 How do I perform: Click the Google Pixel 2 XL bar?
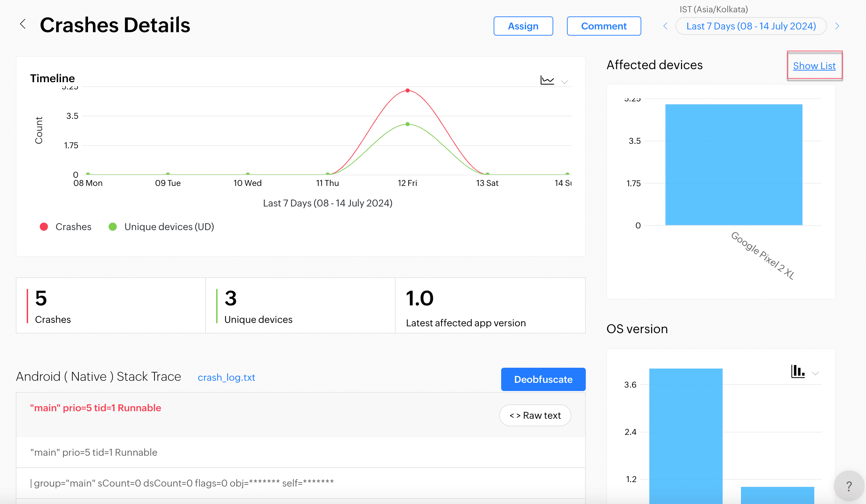point(733,165)
